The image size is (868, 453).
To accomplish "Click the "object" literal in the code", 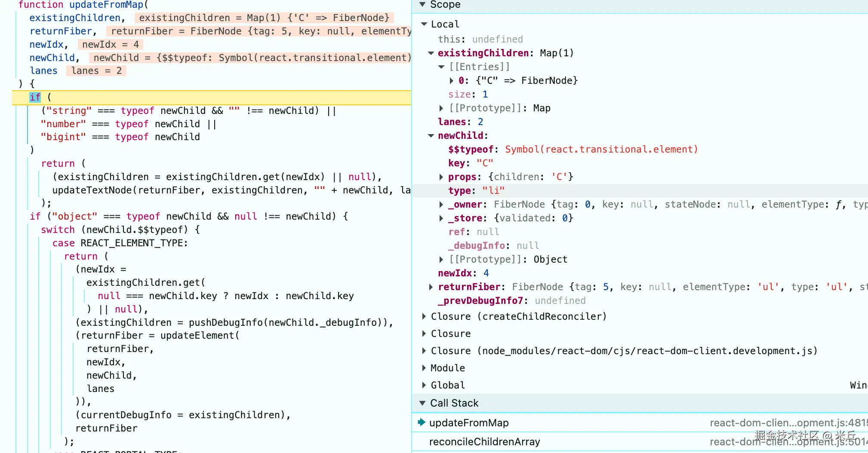I will tap(75, 216).
